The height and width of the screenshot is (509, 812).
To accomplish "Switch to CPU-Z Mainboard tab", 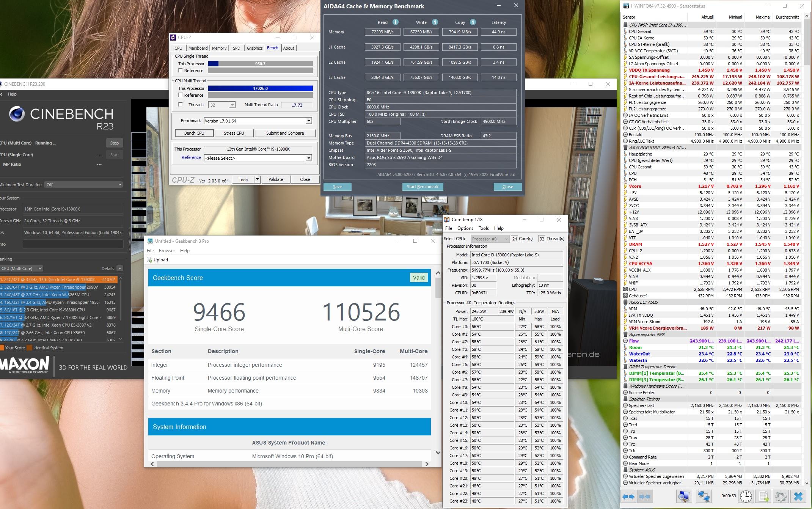I will (x=198, y=48).
